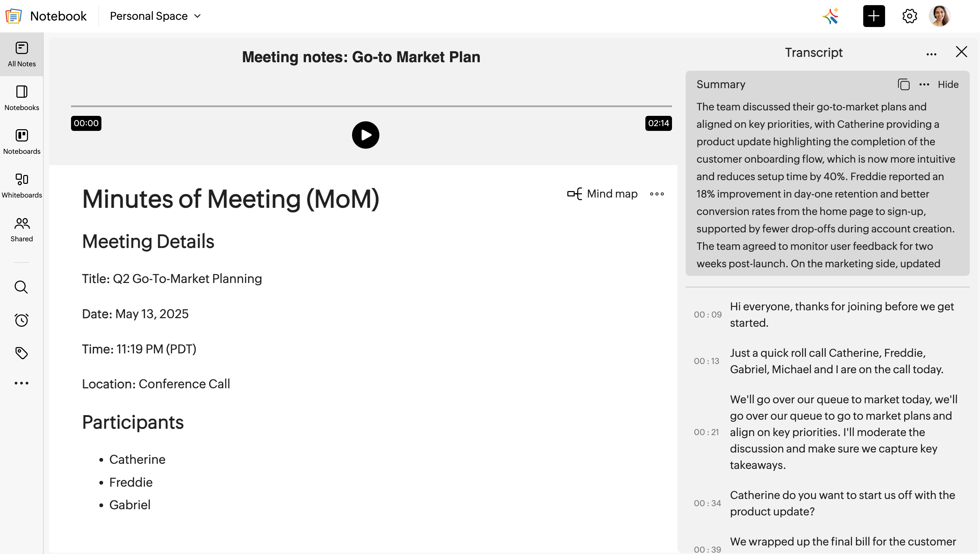
Task: Go to Notebooks section
Action: [x=22, y=97]
